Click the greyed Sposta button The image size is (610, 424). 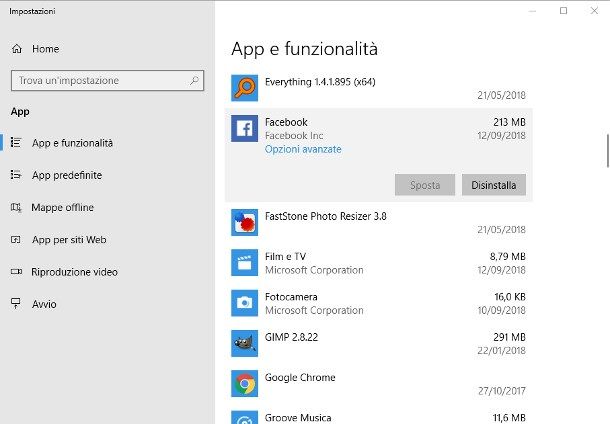(x=425, y=185)
